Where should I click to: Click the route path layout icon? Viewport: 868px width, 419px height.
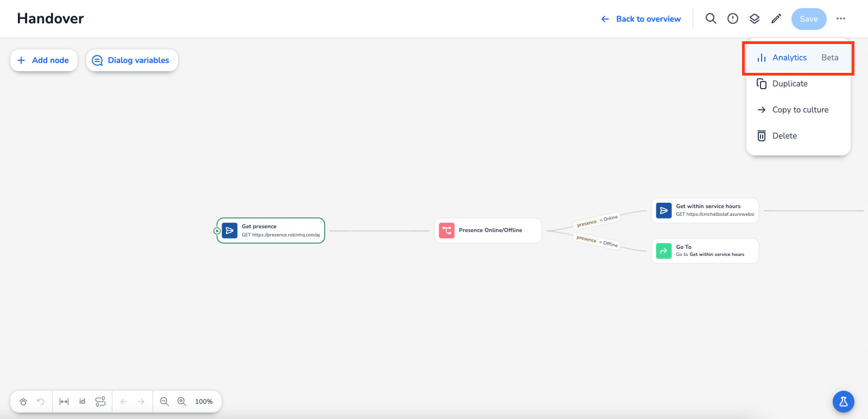[100, 402]
